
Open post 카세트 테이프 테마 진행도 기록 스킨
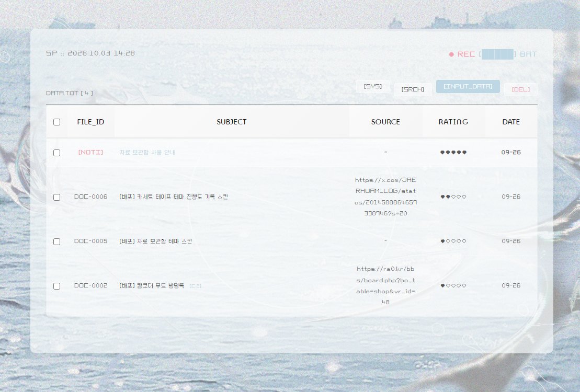[x=174, y=197]
